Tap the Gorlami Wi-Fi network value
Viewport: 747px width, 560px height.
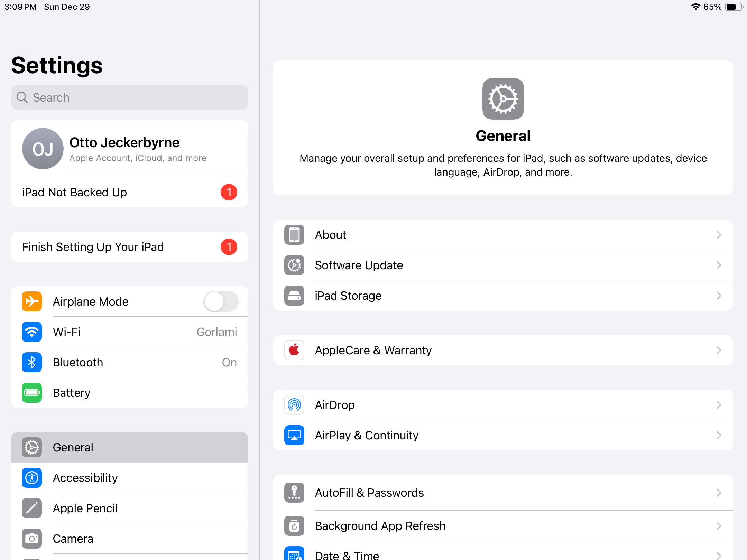click(x=217, y=332)
